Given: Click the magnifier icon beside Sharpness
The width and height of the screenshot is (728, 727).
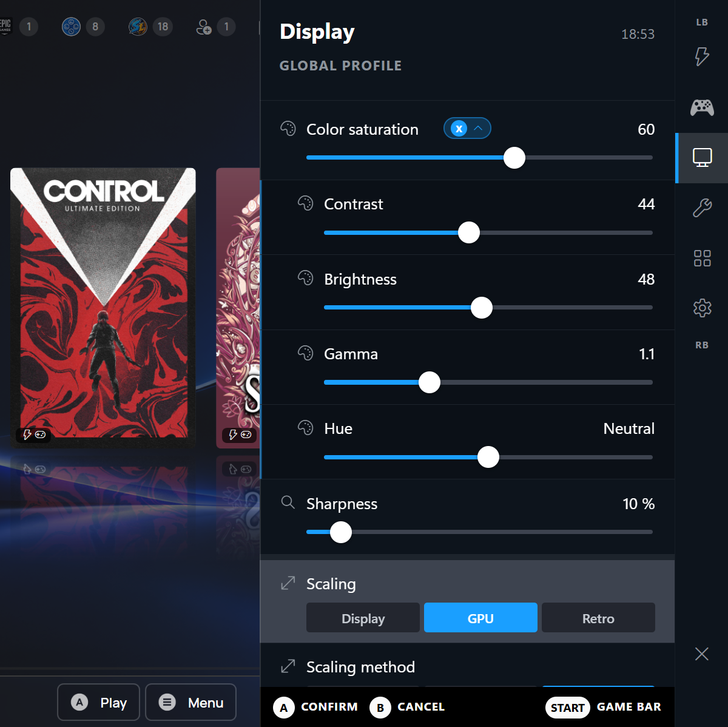Looking at the screenshot, I should pyautogui.click(x=288, y=502).
